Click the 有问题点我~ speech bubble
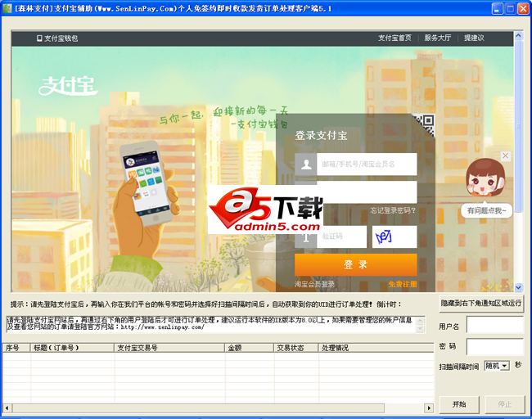Image resolution: width=532 pixels, height=419 pixels. click(x=486, y=210)
